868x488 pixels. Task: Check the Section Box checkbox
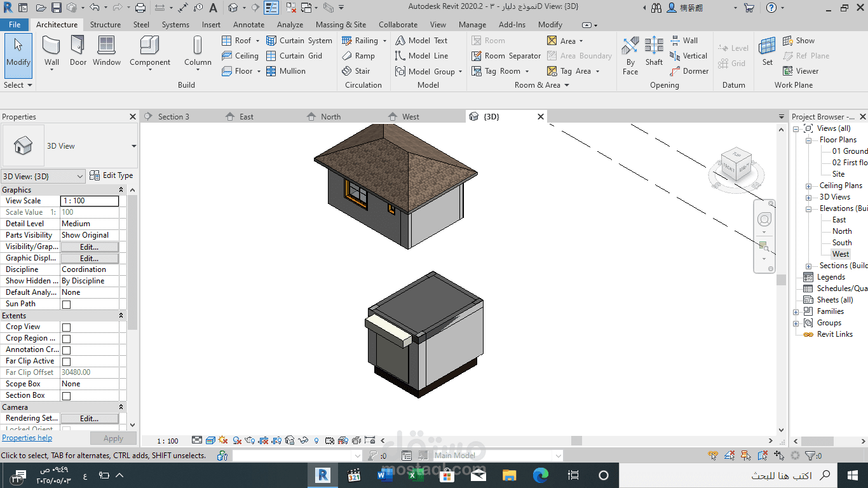point(66,396)
